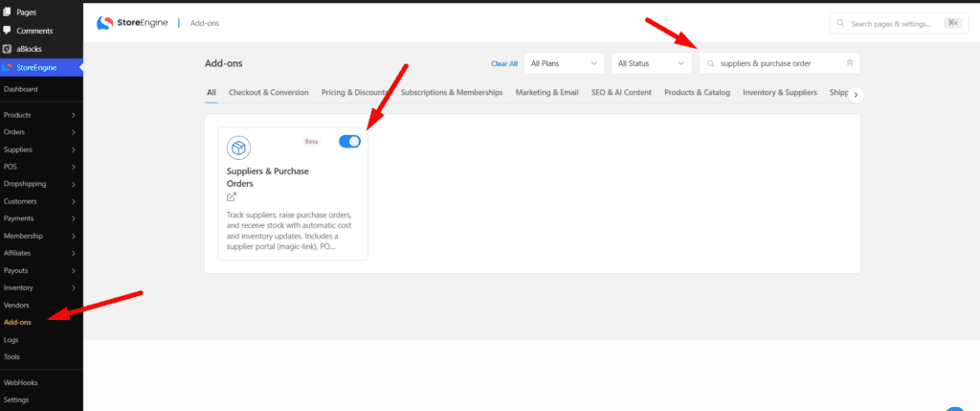
Task: Expand the POS sidebar submenu
Action: coord(74,167)
